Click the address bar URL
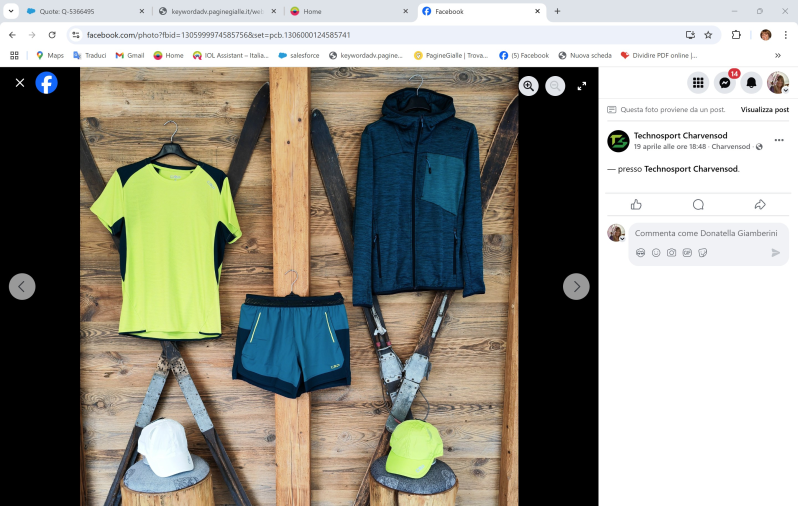798x506 pixels. 219,35
